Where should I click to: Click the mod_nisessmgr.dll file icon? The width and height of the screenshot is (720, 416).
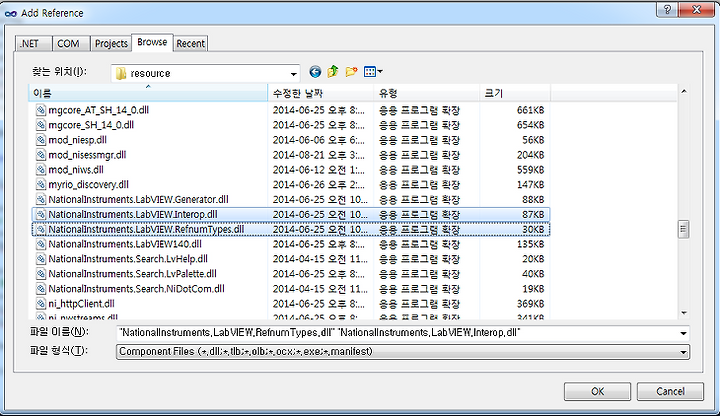41,155
